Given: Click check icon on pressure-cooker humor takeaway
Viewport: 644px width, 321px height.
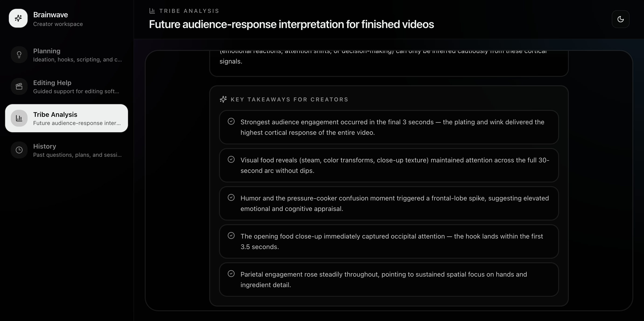Looking at the screenshot, I should [x=231, y=197].
